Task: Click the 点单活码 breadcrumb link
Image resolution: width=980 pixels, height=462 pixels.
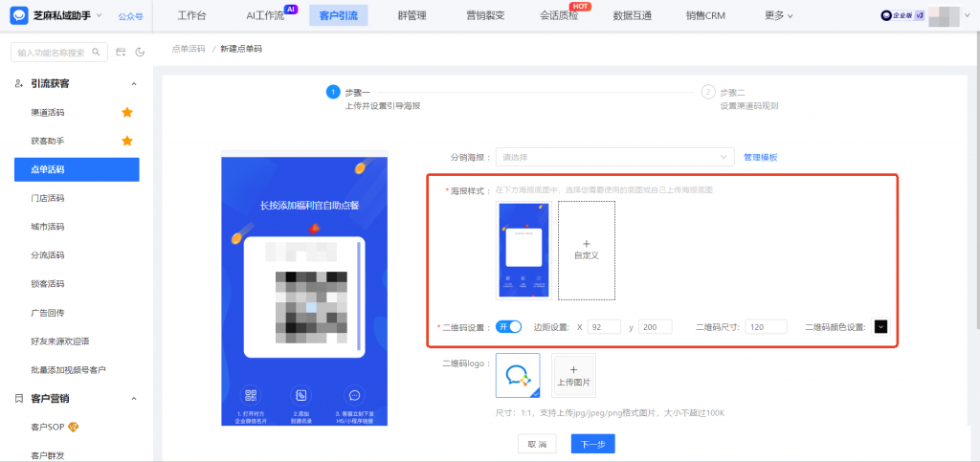Action: (189, 49)
